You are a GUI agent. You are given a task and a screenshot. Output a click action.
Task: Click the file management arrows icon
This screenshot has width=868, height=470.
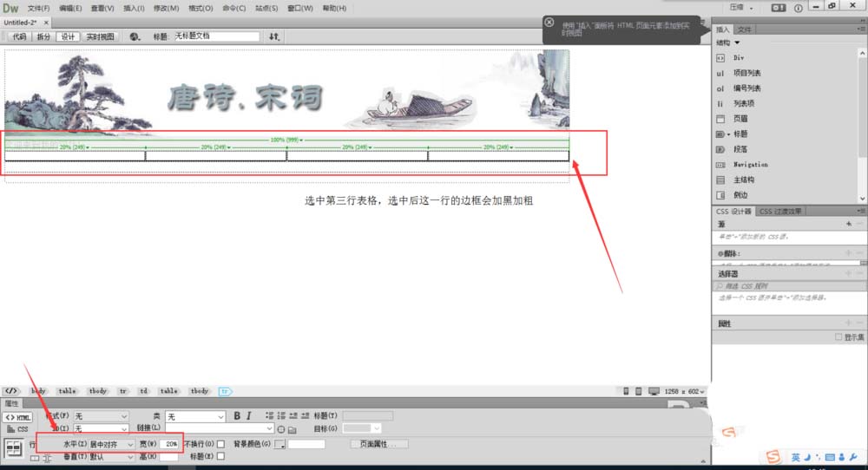(x=274, y=37)
